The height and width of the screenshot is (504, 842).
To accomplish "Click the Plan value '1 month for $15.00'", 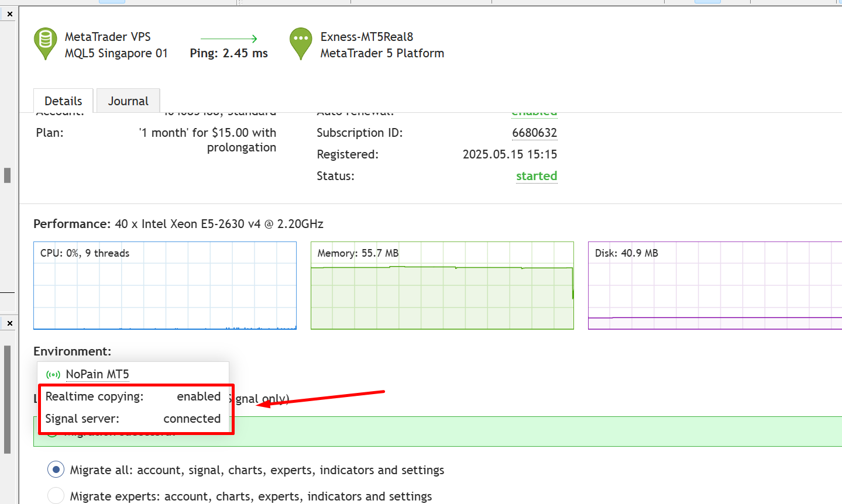I will pos(208,140).
